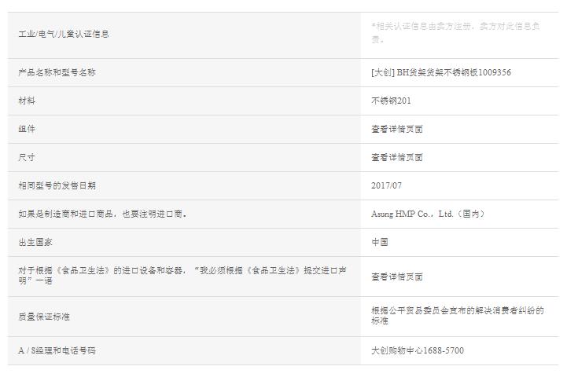The width and height of the screenshot is (567, 392).
Task: Click the manufacturer and importer row label
Action: (x=102, y=214)
